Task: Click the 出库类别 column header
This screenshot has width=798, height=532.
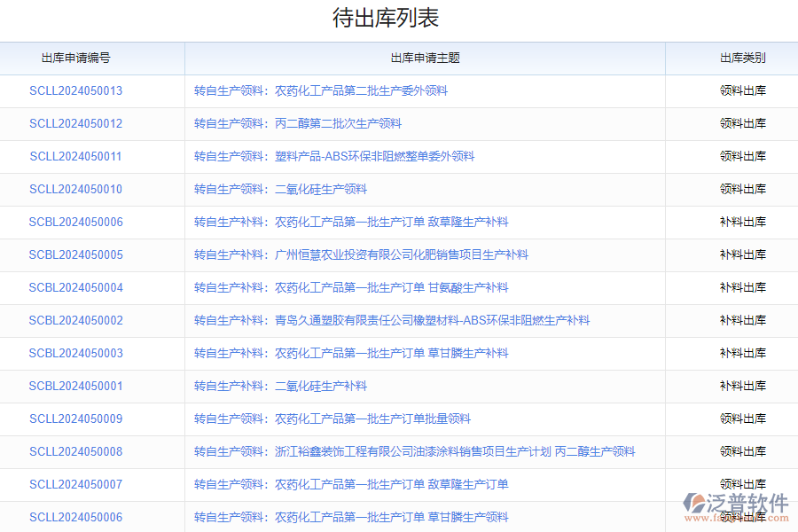Action: click(x=741, y=57)
